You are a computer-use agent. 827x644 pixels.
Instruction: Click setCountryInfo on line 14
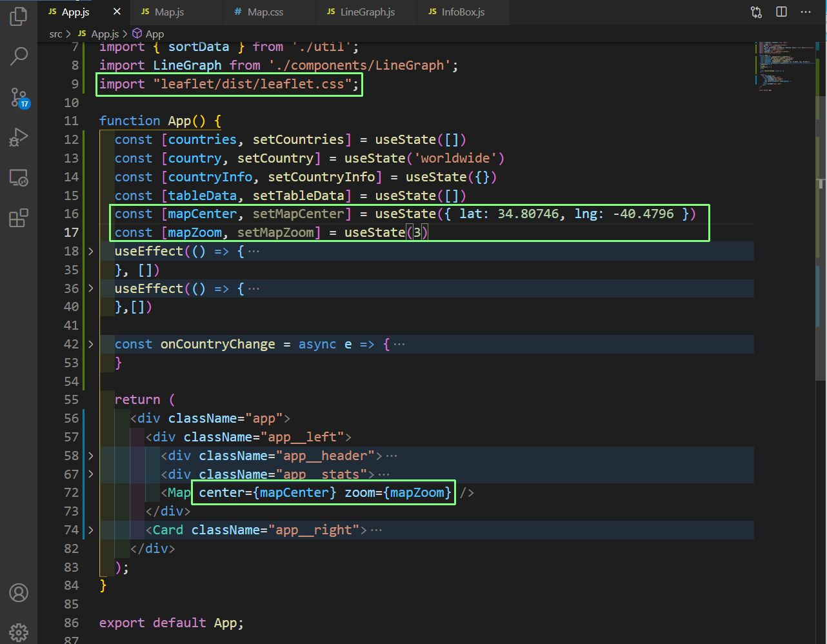321,177
